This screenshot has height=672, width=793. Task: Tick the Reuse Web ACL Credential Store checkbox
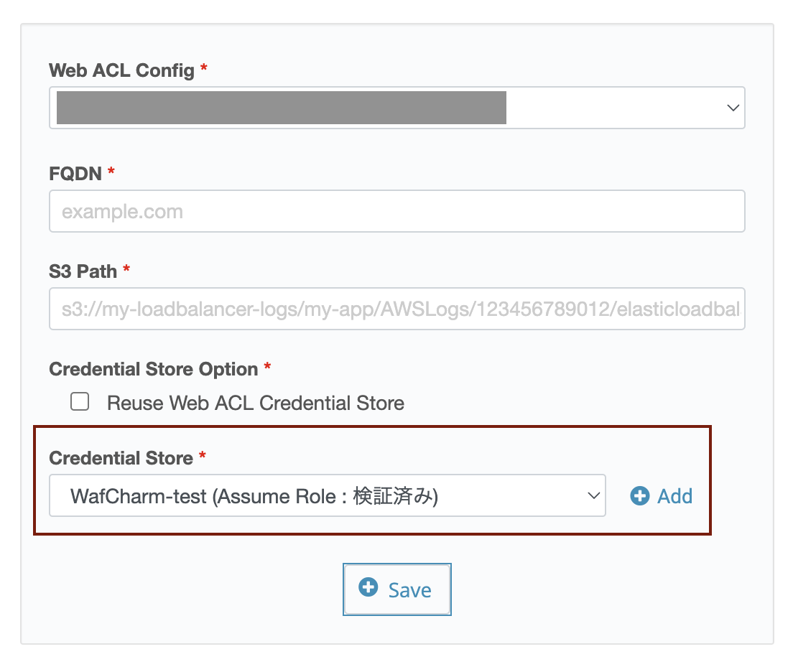[80, 401]
